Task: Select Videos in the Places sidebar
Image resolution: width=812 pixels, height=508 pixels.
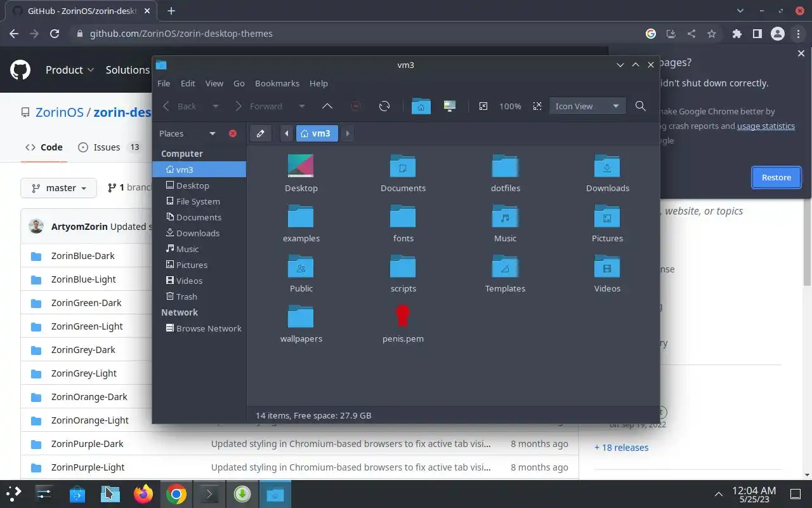Action: [199, 281]
